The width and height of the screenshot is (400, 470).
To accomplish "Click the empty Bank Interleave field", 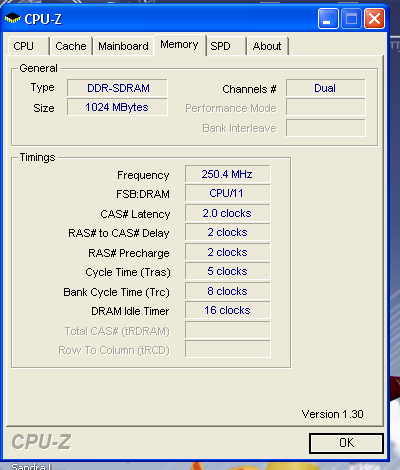I will pyautogui.click(x=326, y=128).
